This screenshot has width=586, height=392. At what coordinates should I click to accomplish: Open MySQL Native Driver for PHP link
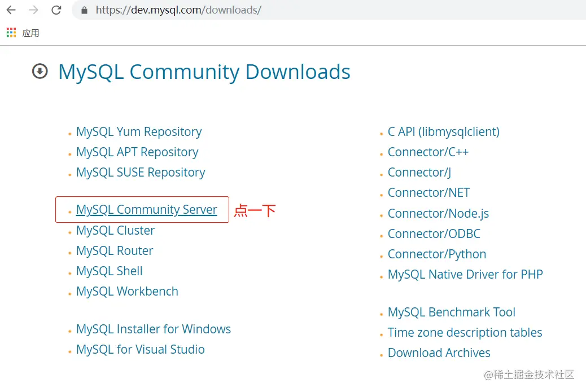465,274
